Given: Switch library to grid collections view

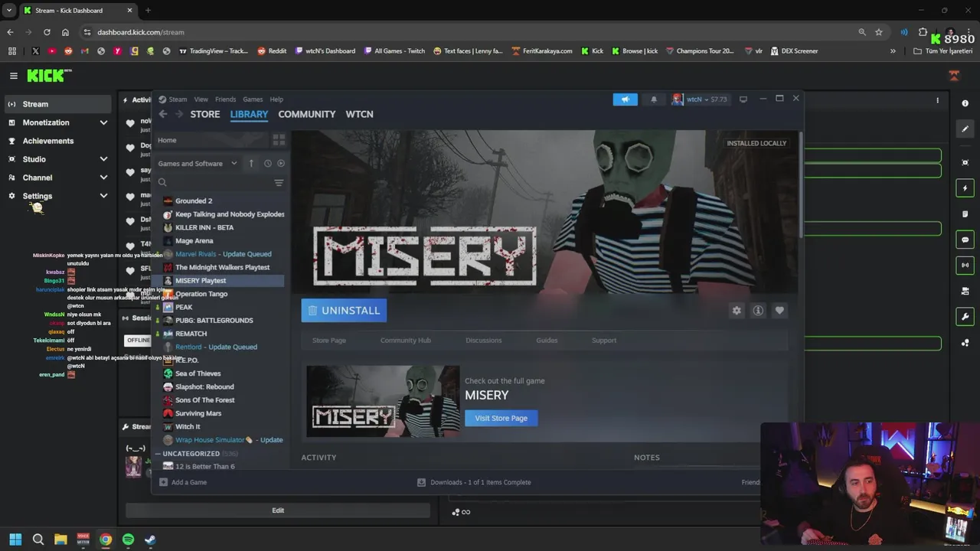Looking at the screenshot, I should 279,140.
